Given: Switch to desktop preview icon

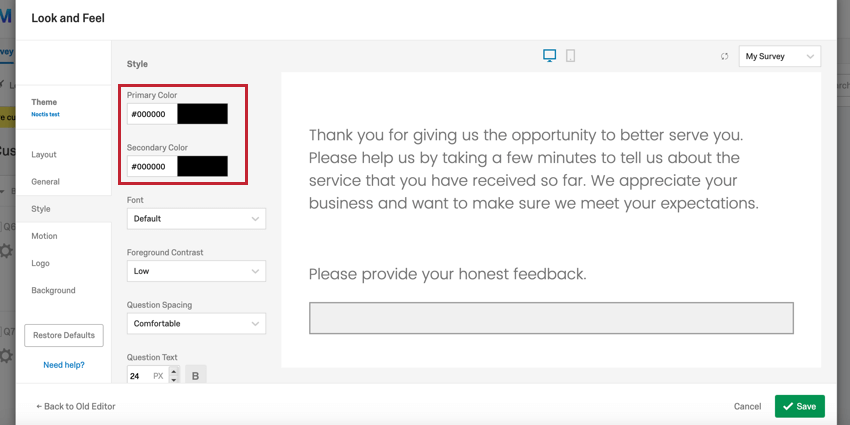Looking at the screenshot, I should tap(549, 56).
